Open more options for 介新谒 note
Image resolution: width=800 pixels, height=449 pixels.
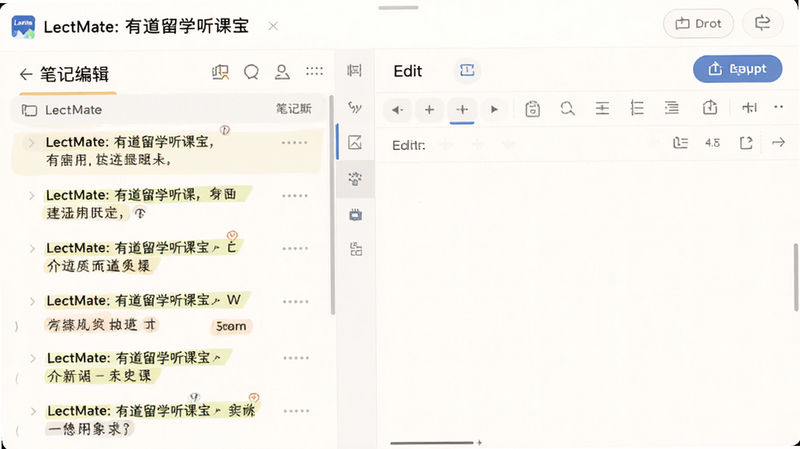tap(296, 358)
